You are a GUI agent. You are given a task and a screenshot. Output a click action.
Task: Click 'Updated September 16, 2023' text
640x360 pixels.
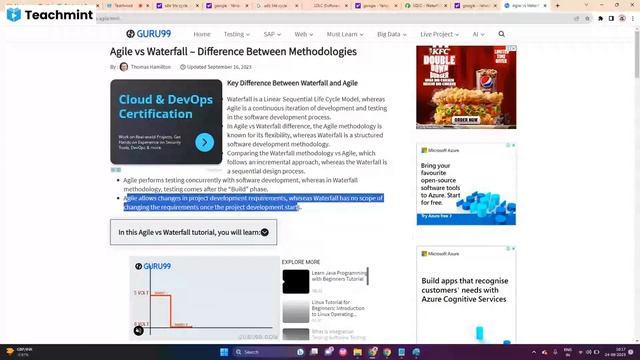pyautogui.click(x=219, y=67)
